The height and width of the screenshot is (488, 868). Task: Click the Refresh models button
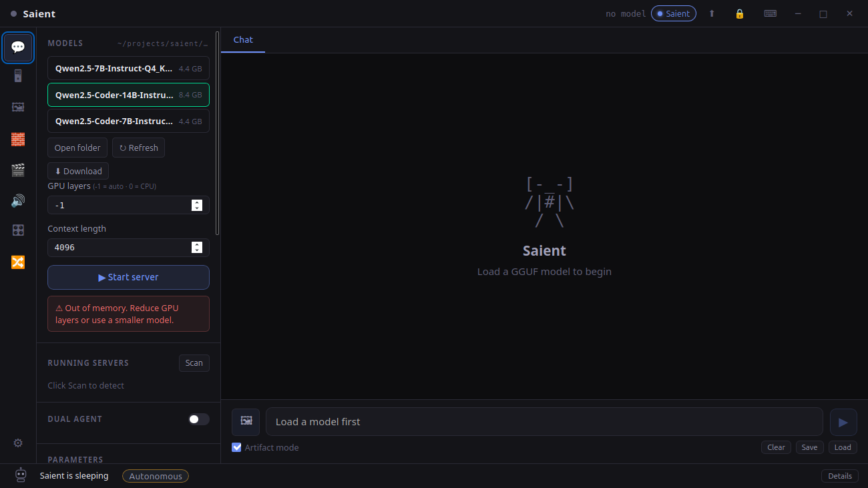tap(139, 148)
